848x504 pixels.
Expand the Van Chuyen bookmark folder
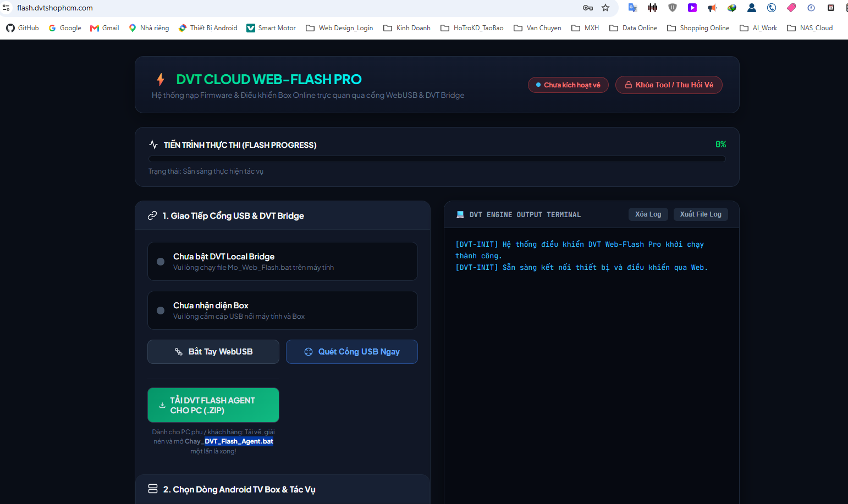(537, 28)
